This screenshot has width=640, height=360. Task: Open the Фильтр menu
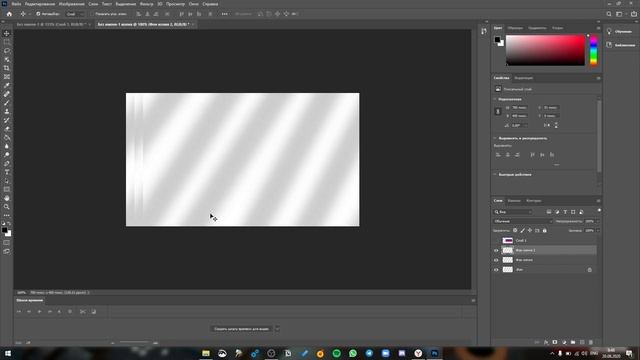[147, 4]
